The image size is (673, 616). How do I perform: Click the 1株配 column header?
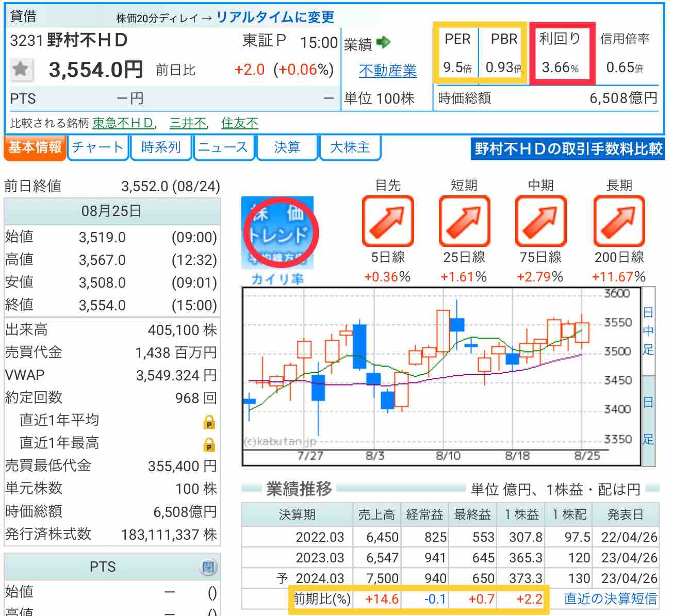click(569, 514)
